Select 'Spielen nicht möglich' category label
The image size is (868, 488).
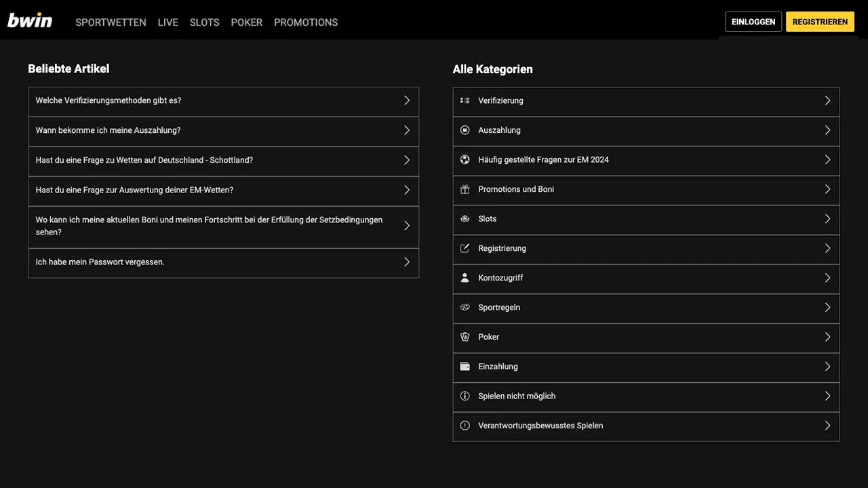tap(517, 396)
